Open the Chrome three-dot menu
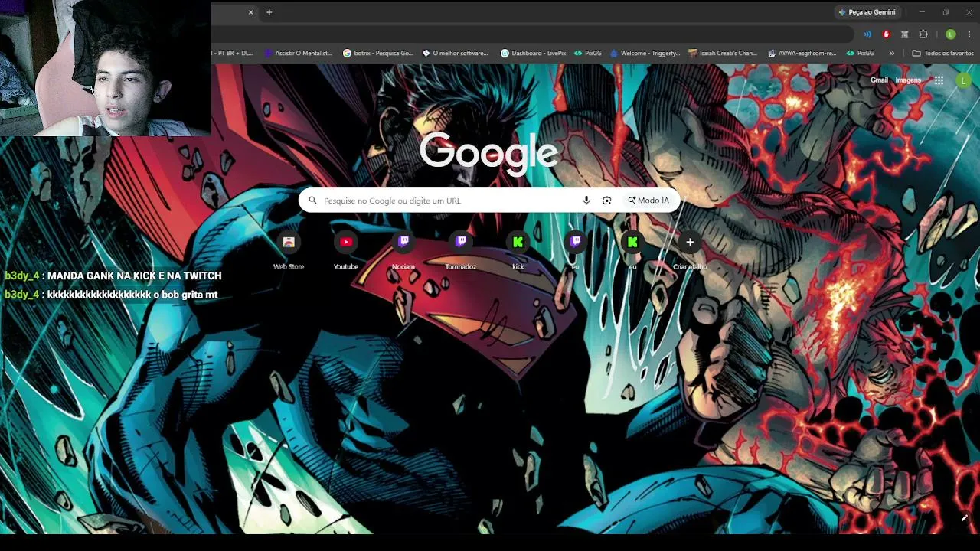The width and height of the screenshot is (980, 551). point(969,34)
